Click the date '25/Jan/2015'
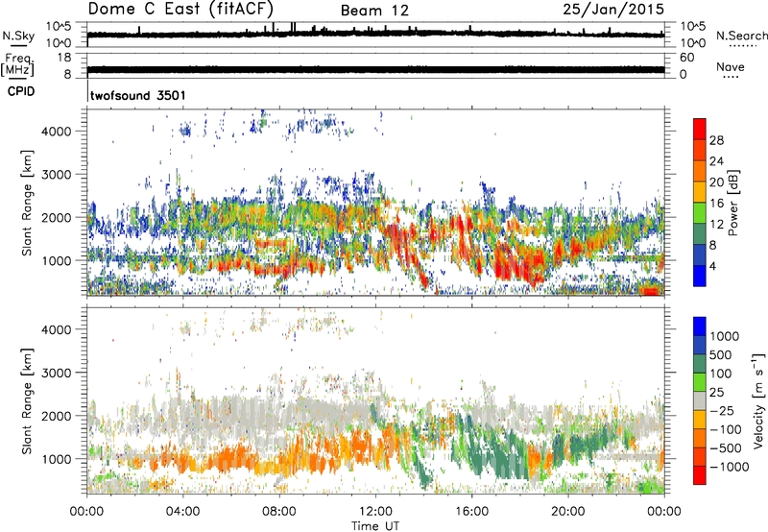768x532 pixels. [x=613, y=9]
